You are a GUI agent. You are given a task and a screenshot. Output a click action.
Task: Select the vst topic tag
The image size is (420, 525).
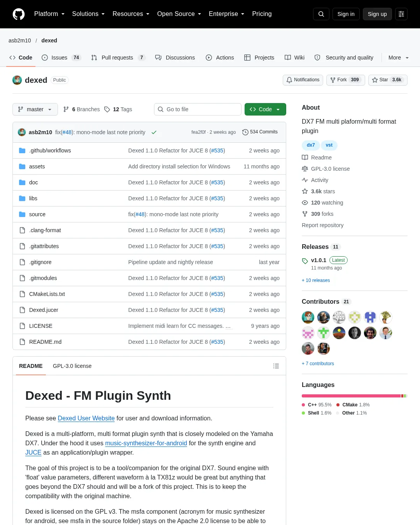pos(329,145)
